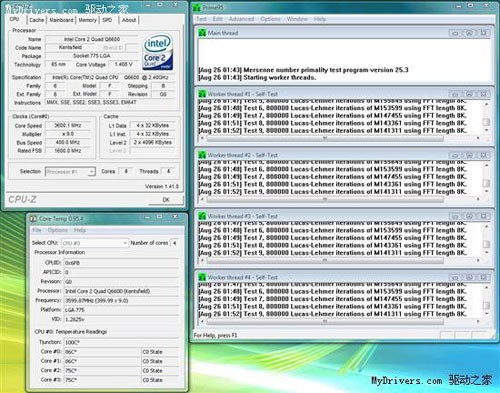This screenshot has width=500, height=393.
Task: Open the Processor #1 selection dropdown
Action: [70, 172]
